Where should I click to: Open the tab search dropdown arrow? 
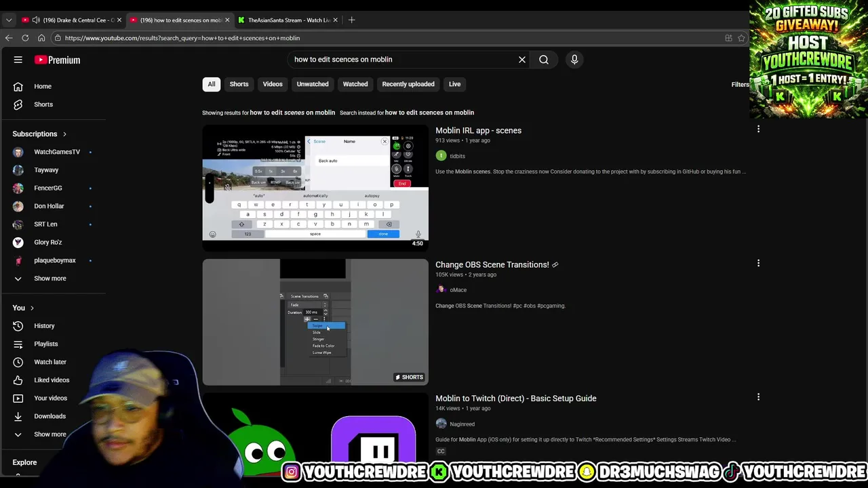[x=9, y=20]
